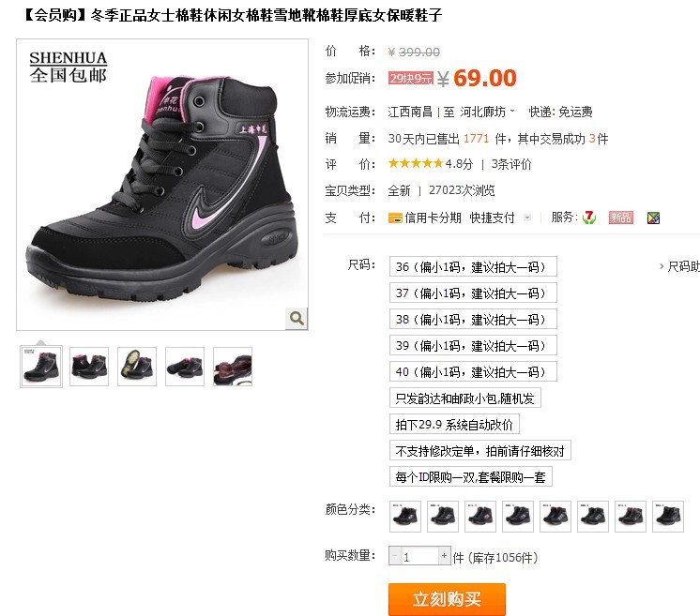Click the 立刻购买 buy now button
This screenshot has height=616, width=700.
tap(447, 599)
